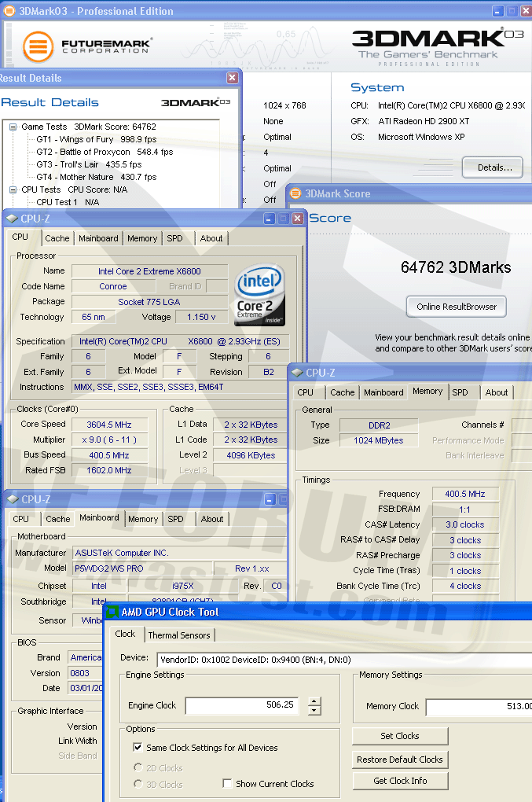Open the Online ResultBrowser

coord(457,307)
